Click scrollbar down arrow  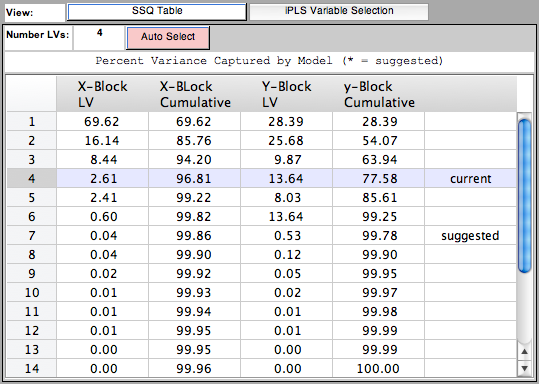click(524, 369)
